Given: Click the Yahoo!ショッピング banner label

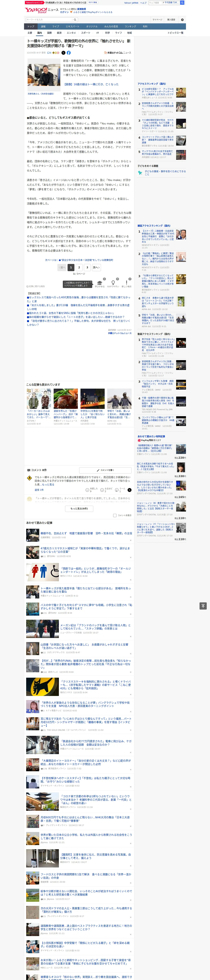Looking at the screenshot, I should [34, 3].
